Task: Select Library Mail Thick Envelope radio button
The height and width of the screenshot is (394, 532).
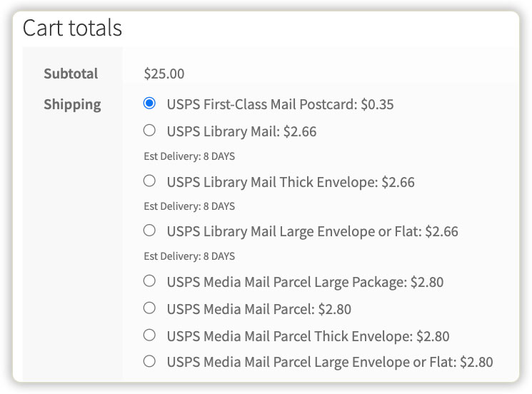Action: click(149, 181)
